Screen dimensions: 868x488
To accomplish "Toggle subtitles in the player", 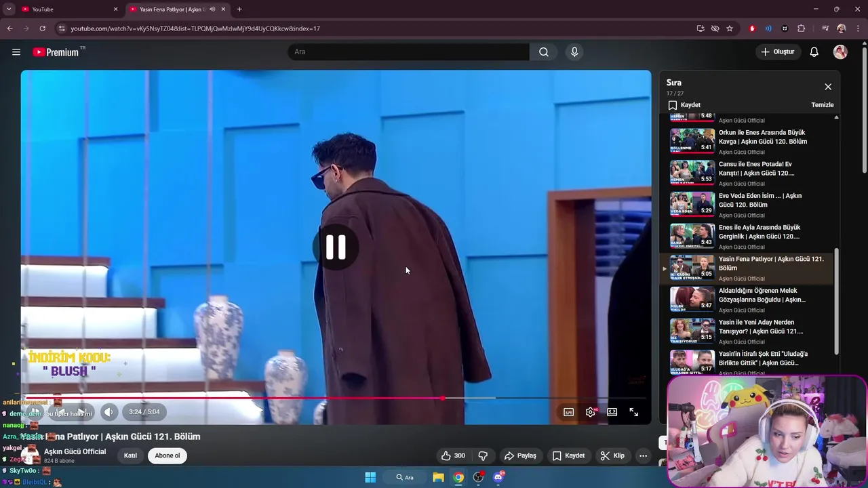I will (x=569, y=412).
